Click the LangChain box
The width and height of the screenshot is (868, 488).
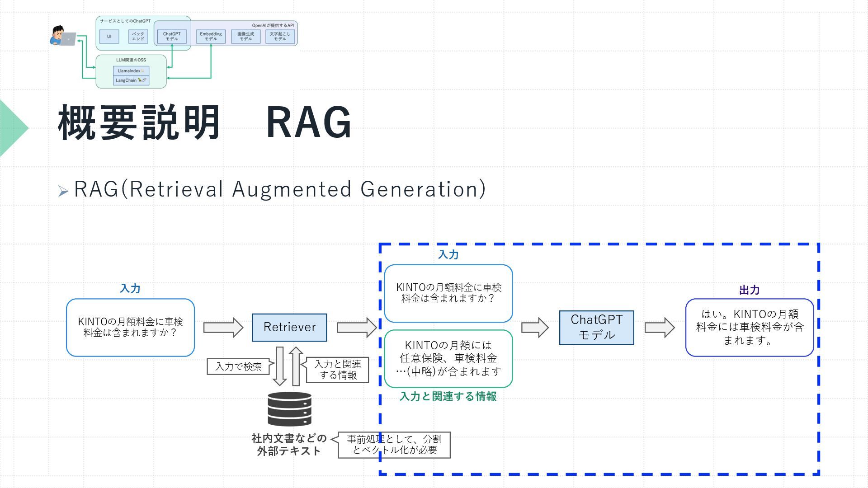[x=131, y=80]
